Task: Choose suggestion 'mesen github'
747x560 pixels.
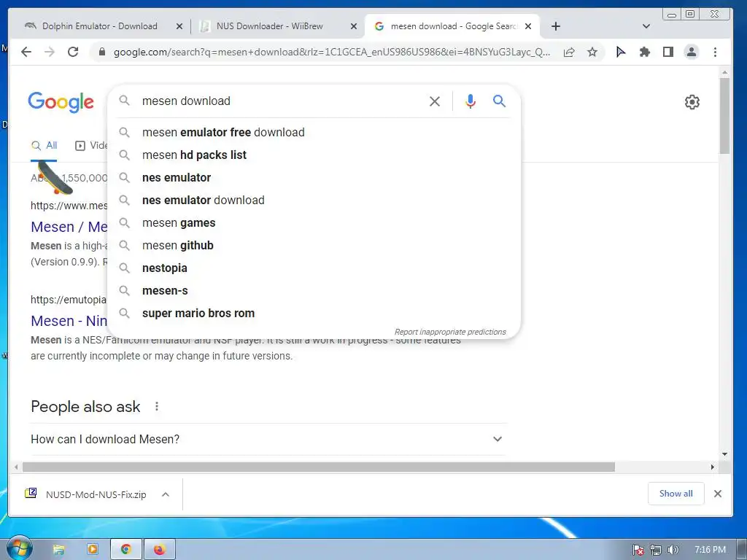Action: coord(314,245)
